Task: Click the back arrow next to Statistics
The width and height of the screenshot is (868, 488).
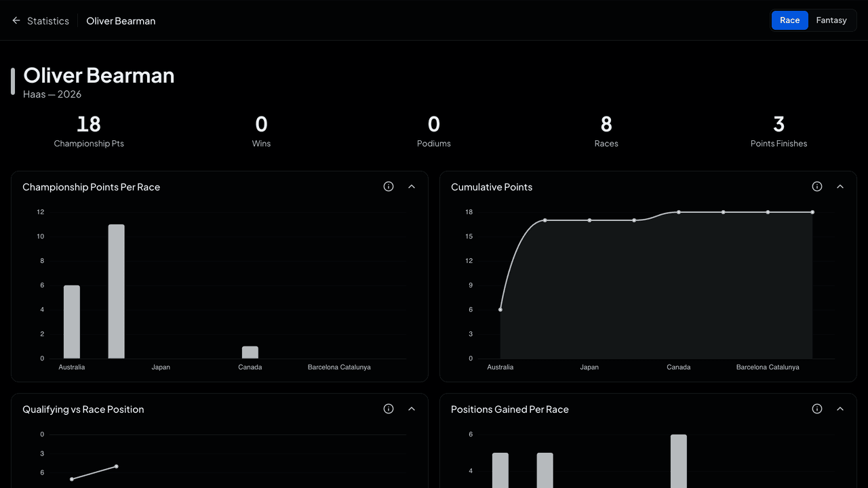Action: [16, 21]
